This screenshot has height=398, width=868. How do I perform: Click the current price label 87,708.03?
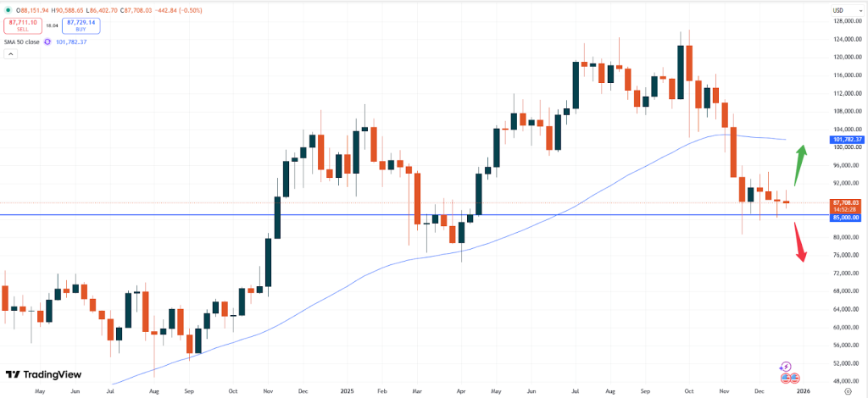point(845,202)
